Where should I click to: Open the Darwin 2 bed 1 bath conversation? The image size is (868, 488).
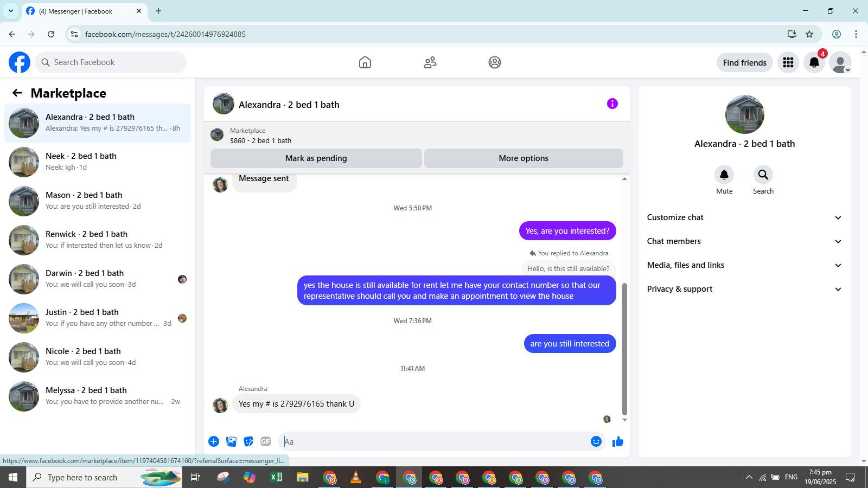click(x=98, y=279)
